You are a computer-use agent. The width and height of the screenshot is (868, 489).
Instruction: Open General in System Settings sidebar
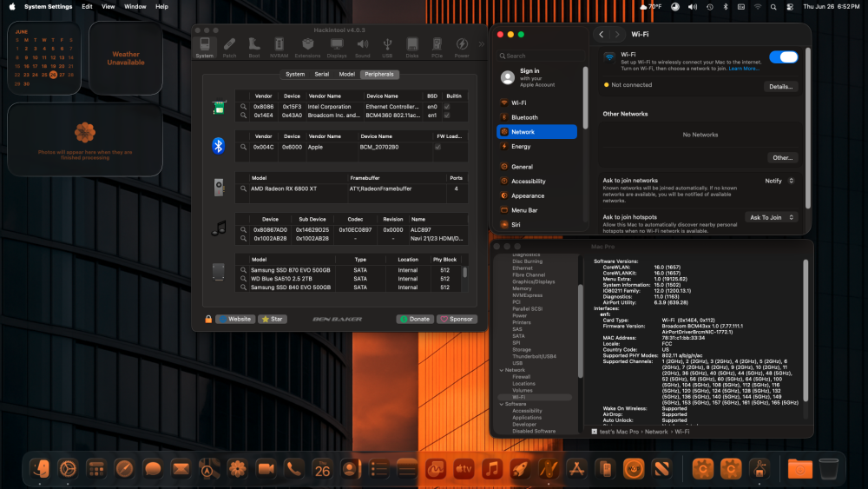point(537,167)
